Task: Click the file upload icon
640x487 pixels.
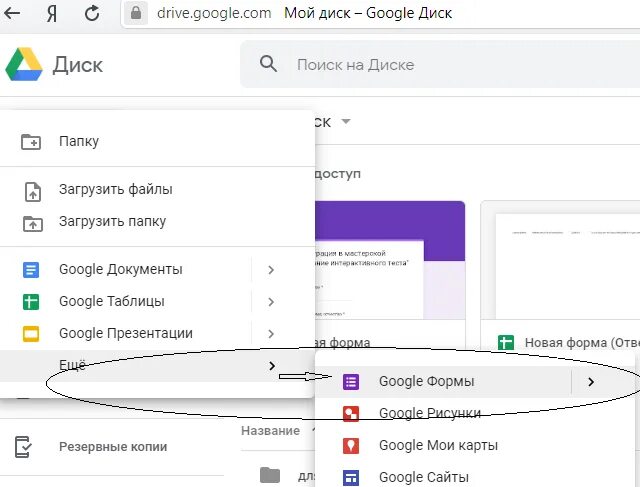Action: (33, 192)
